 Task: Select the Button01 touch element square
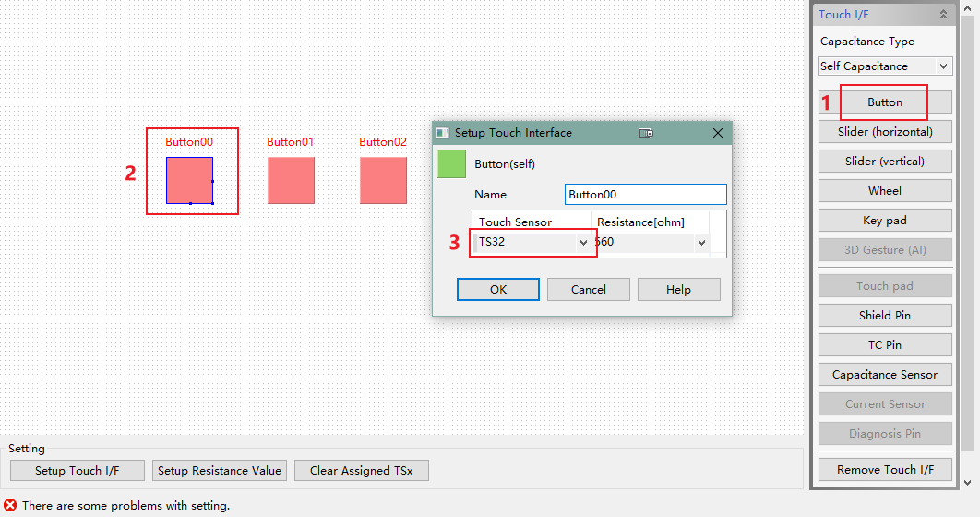point(291,180)
